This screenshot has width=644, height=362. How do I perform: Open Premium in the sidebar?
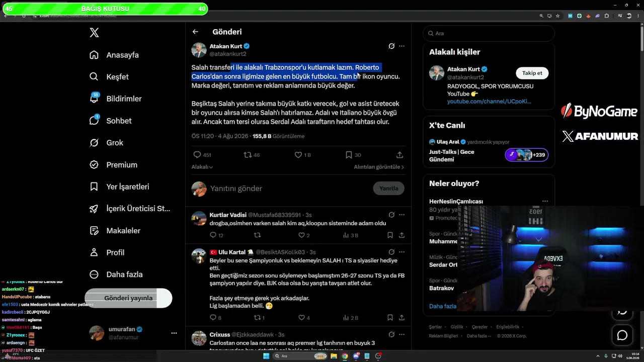(x=113, y=165)
